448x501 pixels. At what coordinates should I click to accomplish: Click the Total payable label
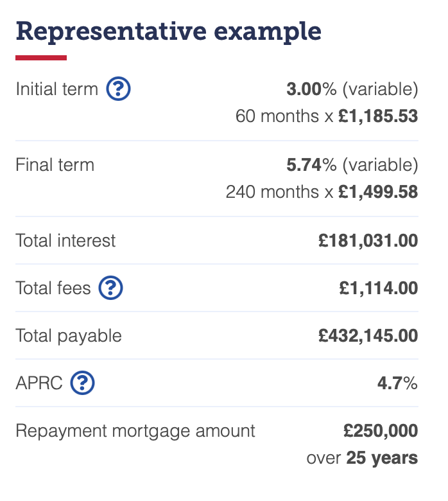click(x=69, y=336)
